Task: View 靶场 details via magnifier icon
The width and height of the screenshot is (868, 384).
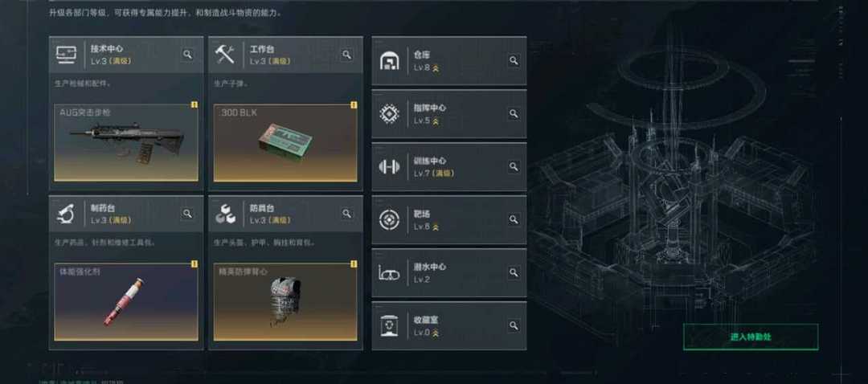Action: (x=514, y=219)
